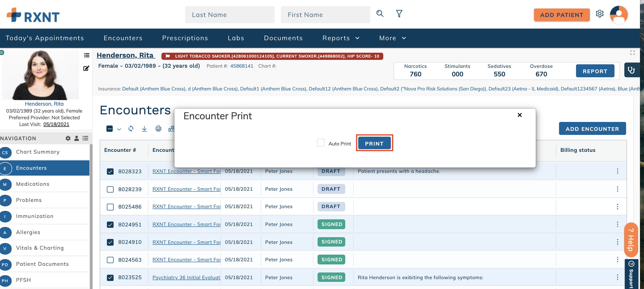Open list icon beside patient photo
The image size is (644, 289).
click(x=87, y=55)
